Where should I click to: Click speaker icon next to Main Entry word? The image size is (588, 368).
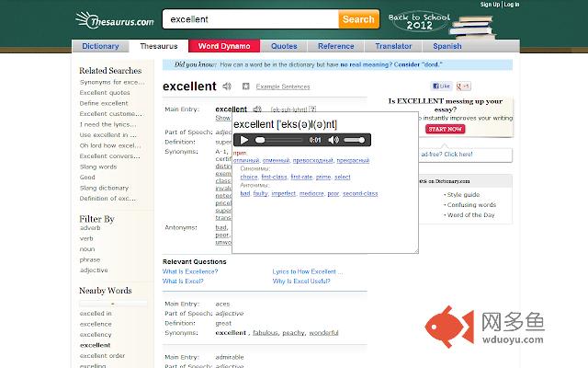(x=256, y=109)
